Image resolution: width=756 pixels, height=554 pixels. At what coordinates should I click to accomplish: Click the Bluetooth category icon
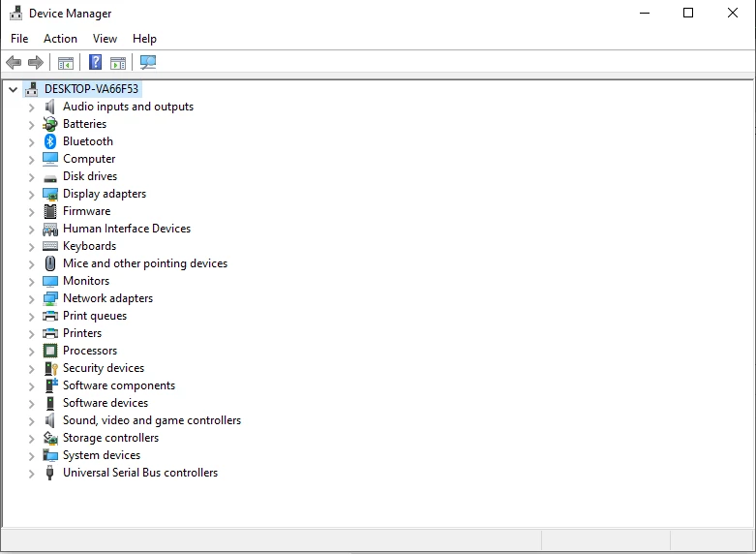50,141
